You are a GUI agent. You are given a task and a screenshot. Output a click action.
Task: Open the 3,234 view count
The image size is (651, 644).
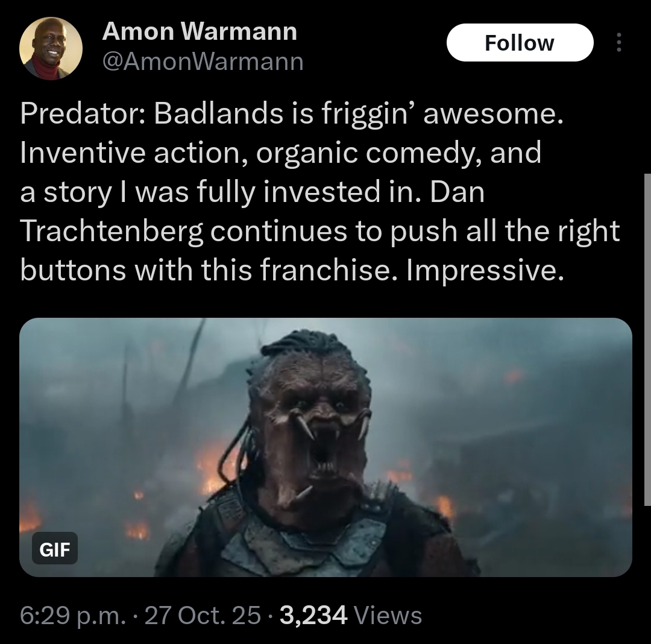pos(313,615)
